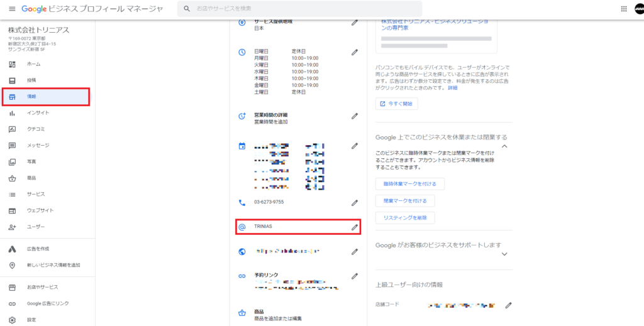644x326 pixels.
Task: Click the 月曜日 10:00–19:00 hours row
Action: click(286, 58)
